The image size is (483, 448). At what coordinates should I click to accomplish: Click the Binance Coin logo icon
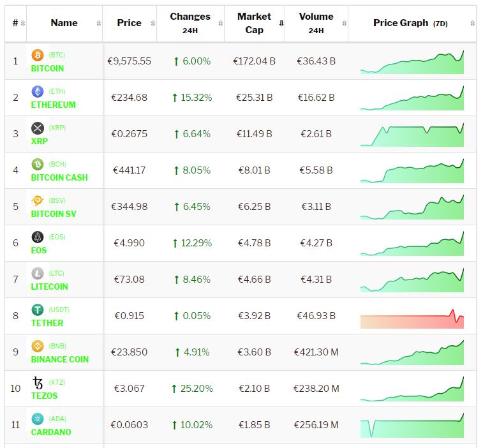[x=38, y=346]
